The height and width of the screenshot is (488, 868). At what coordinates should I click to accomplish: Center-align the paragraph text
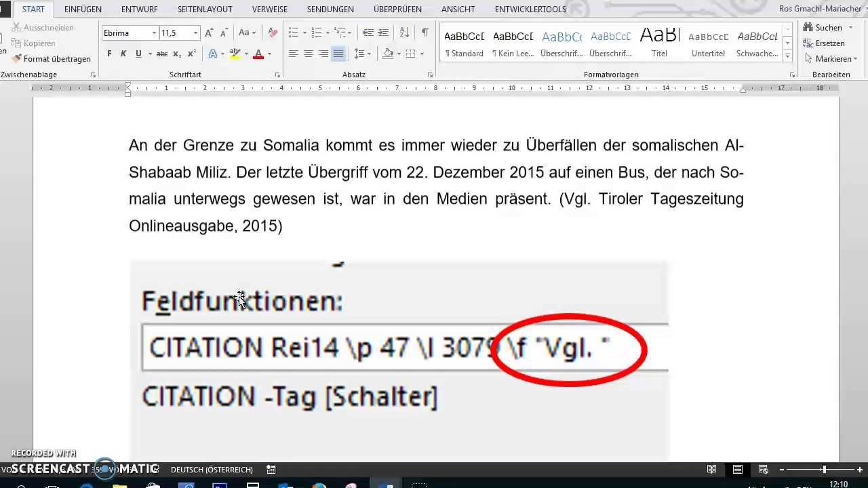[x=308, y=54]
